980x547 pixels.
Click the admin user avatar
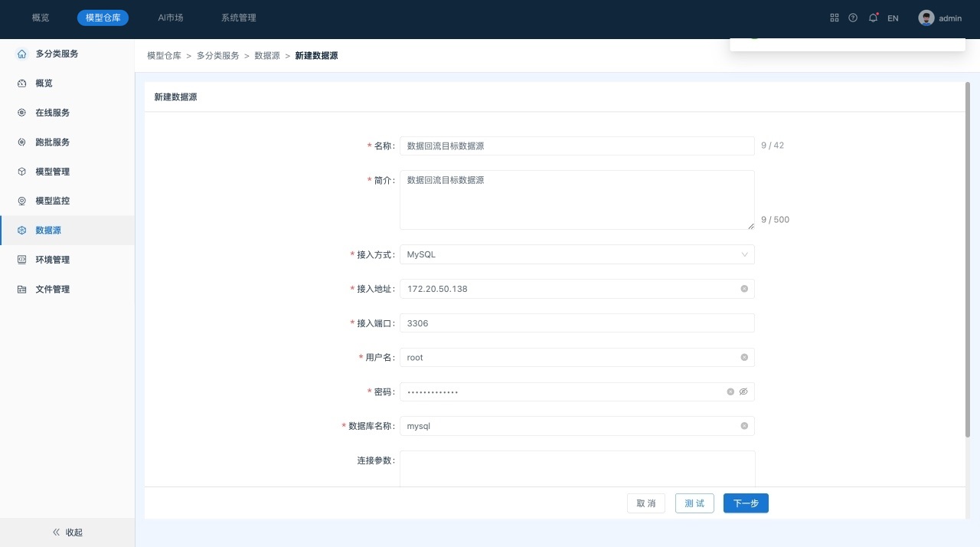point(926,18)
